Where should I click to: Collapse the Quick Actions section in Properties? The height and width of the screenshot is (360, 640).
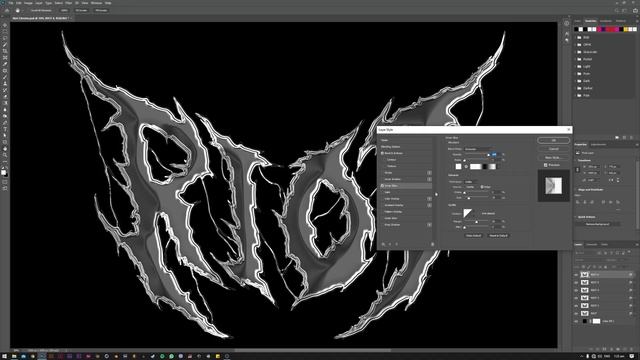point(576,217)
